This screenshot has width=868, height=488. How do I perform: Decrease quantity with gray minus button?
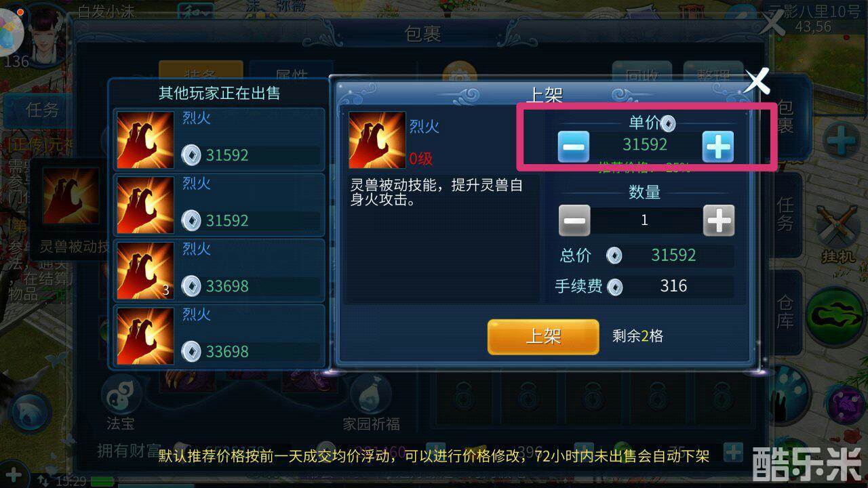coord(574,220)
